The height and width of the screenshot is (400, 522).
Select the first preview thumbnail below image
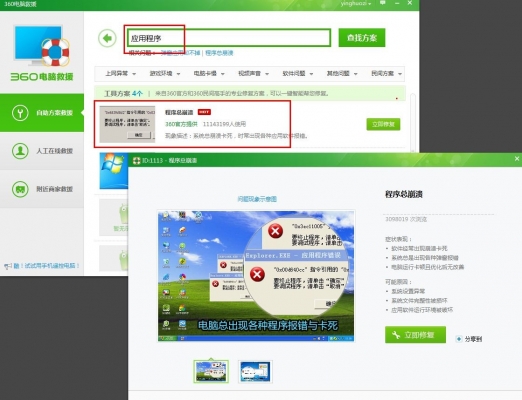211,371
